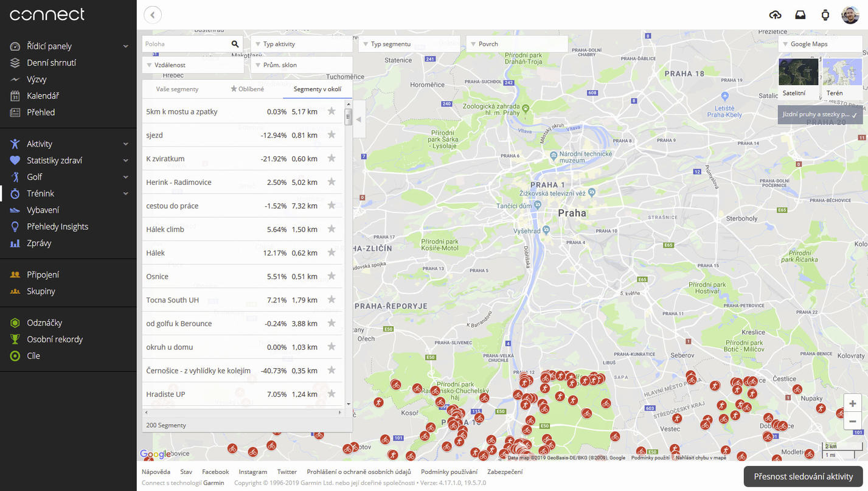Click the cloud upload icon
The width and height of the screenshot is (868, 491).
[775, 15]
